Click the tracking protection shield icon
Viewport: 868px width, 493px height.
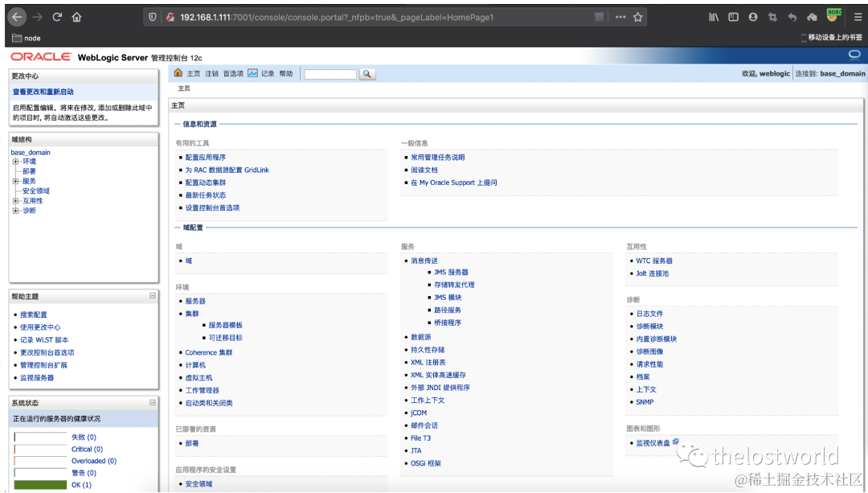[152, 17]
